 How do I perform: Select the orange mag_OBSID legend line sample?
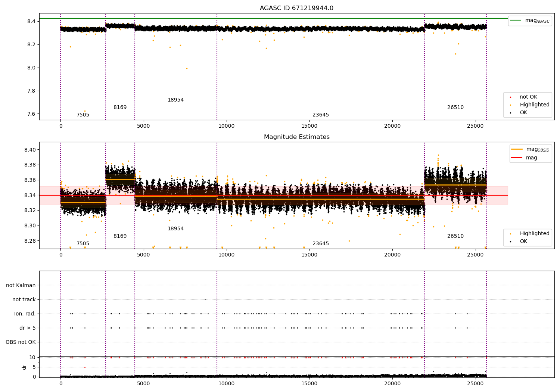[x=517, y=149]
